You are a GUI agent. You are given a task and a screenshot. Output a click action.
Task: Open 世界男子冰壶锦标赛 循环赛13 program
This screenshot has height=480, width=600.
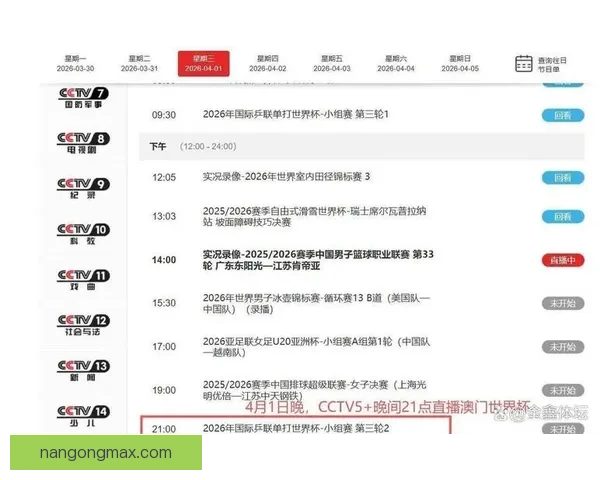pos(316,304)
